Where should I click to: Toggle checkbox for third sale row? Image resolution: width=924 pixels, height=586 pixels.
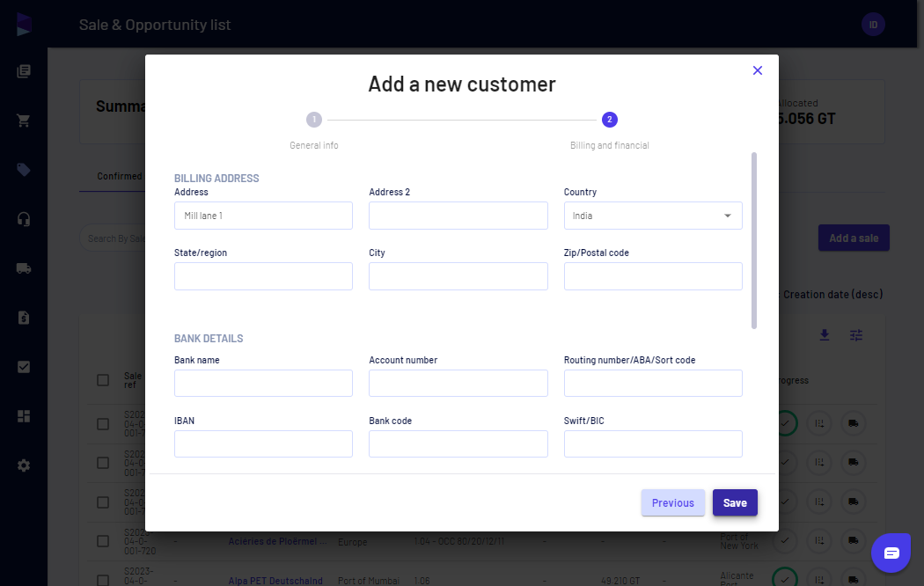103,502
